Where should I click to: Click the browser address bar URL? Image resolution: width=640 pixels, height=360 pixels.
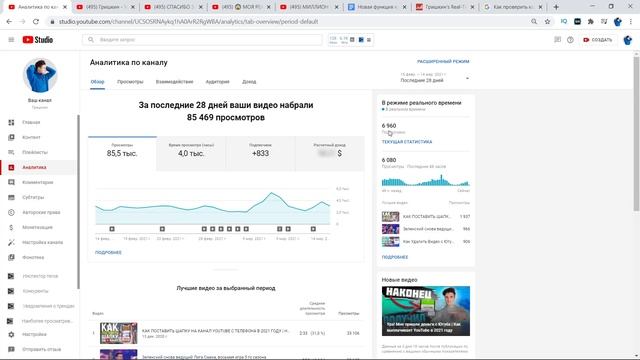[x=188, y=22]
